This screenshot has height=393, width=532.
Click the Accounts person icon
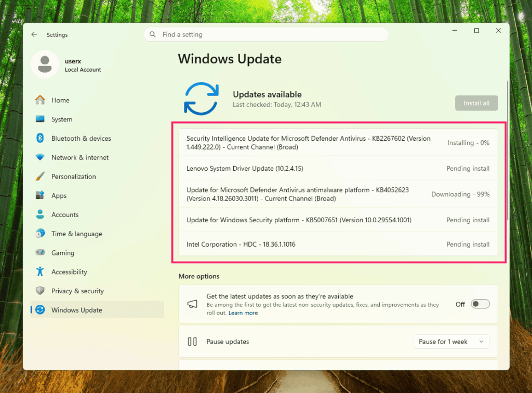click(40, 214)
